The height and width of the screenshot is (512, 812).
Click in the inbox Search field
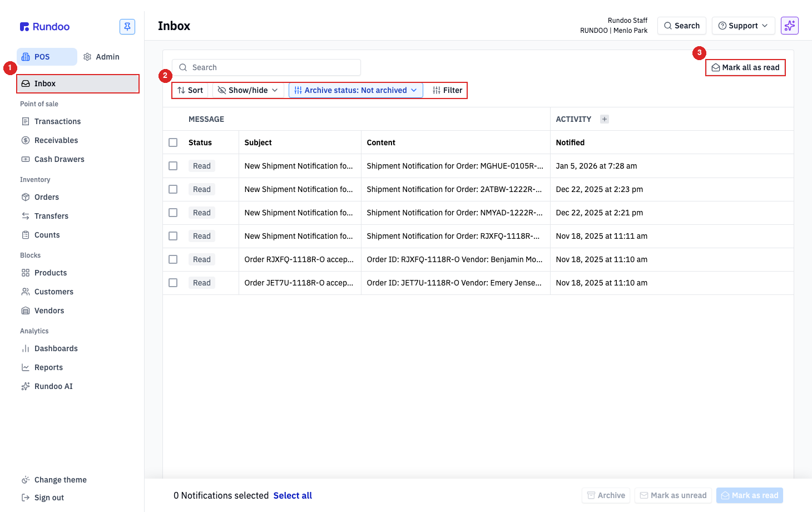coord(266,67)
